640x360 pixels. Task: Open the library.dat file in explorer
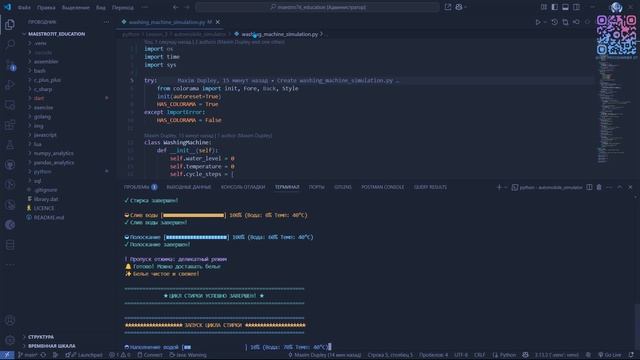pyautogui.click(x=46, y=199)
